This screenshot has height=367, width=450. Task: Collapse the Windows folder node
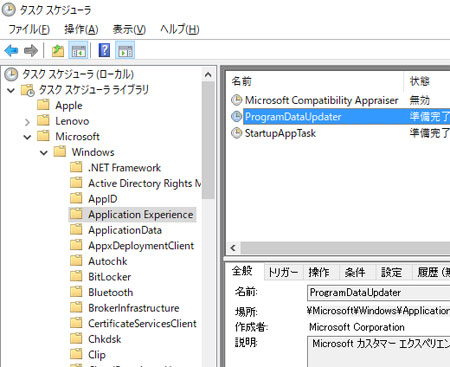click(x=44, y=153)
